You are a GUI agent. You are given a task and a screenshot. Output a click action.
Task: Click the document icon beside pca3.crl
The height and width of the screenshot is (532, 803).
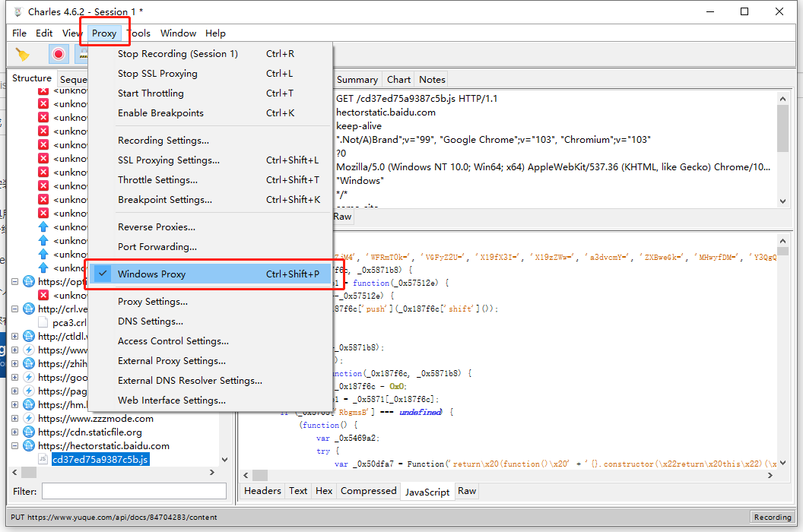(43, 322)
